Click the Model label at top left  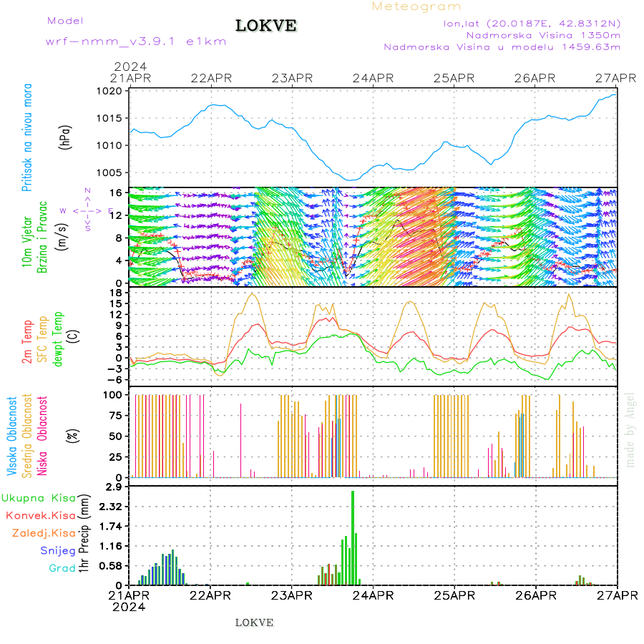click(x=65, y=21)
